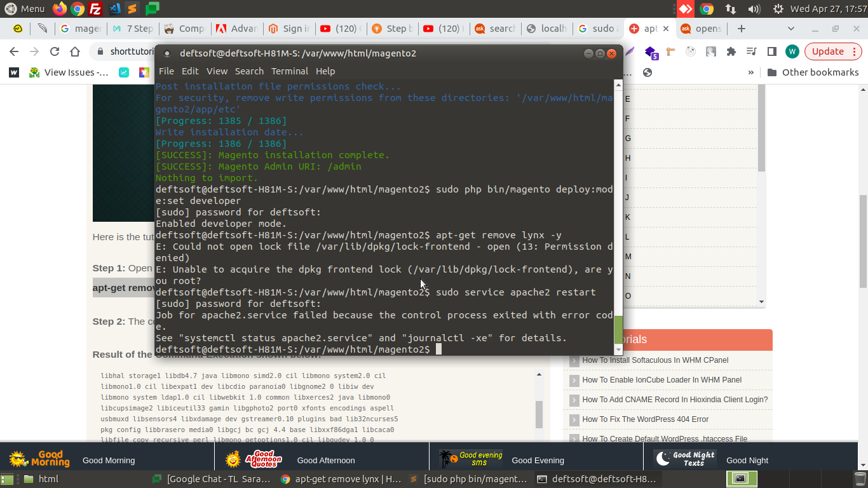The image size is (868, 488).
Task: Open a new browser tab
Action: [741, 29]
